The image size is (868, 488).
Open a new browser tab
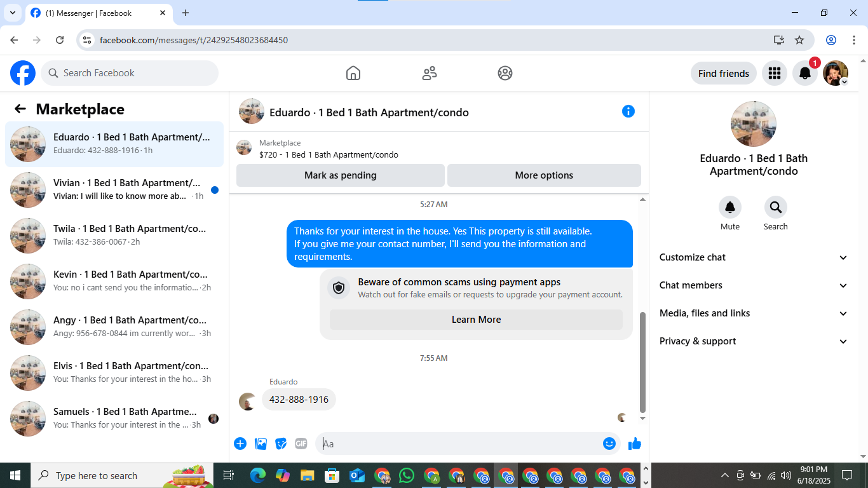[186, 13]
